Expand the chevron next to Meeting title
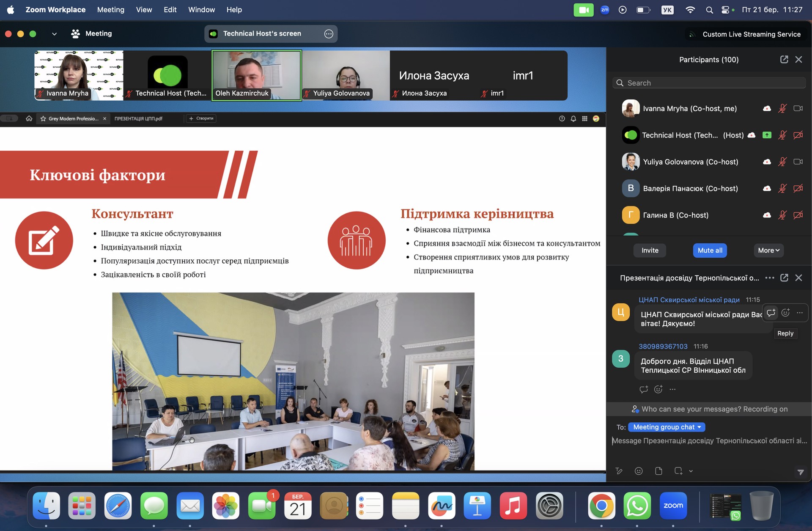Image resolution: width=812 pixels, height=531 pixels. tap(54, 34)
